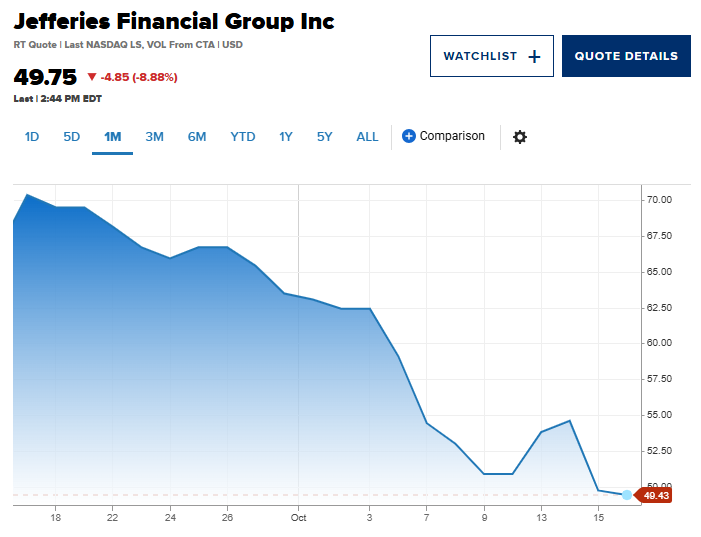
Task: Show the 5Y chart range
Action: pos(324,137)
